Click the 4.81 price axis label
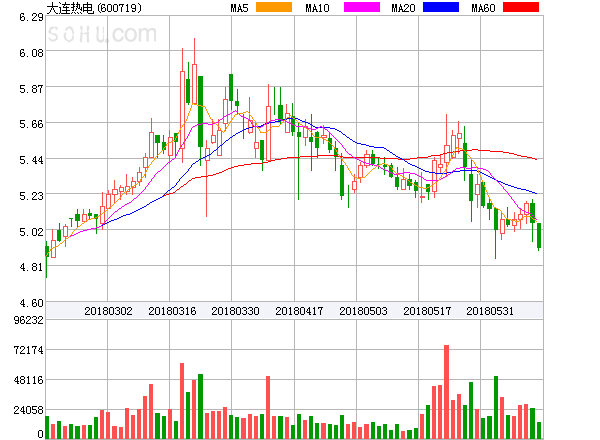This screenshot has height=440, width=600. click(31, 267)
